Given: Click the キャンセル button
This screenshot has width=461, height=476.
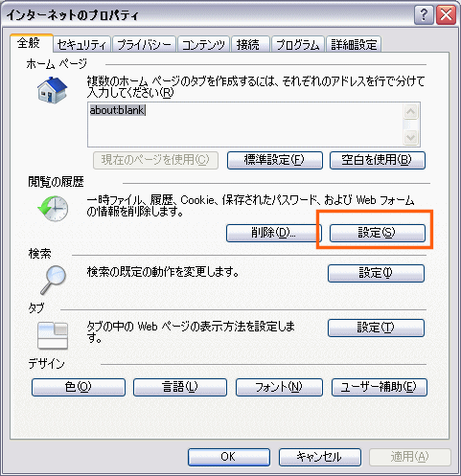Looking at the screenshot, I should point(320,457).
